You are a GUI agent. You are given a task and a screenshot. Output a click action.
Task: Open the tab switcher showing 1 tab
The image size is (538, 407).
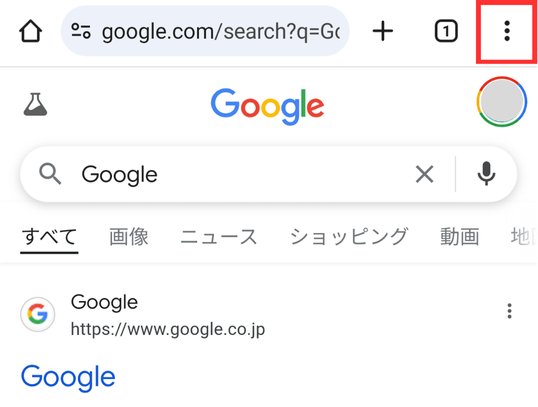point(446,31)
